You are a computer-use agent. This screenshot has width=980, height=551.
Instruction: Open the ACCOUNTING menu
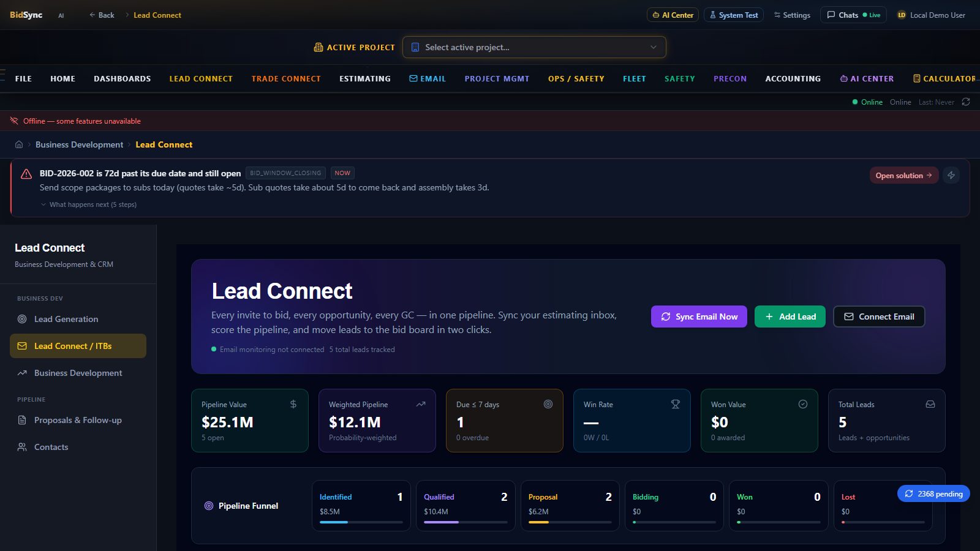793,78
